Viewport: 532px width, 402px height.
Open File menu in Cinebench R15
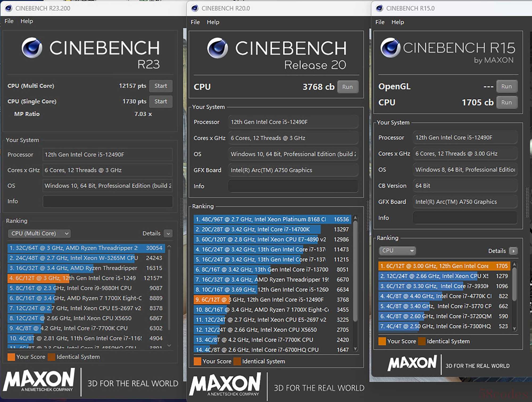pyautogui.click(x=380, y=22)
